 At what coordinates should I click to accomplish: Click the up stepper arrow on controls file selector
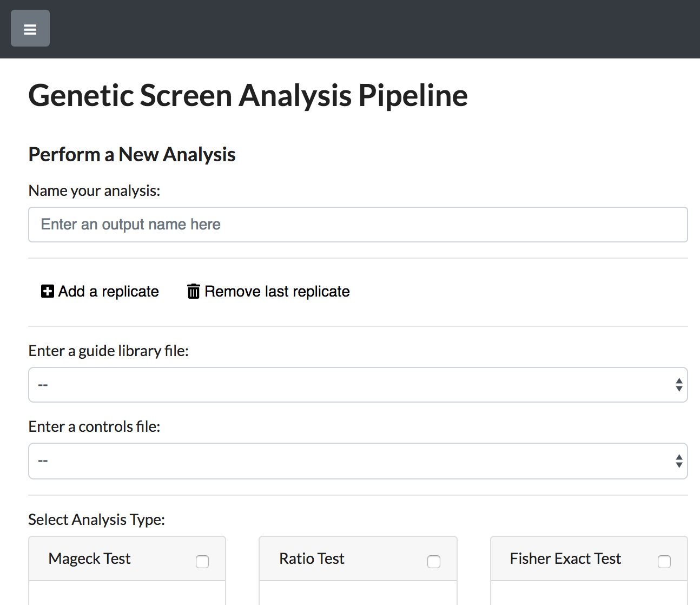point(679,457)
